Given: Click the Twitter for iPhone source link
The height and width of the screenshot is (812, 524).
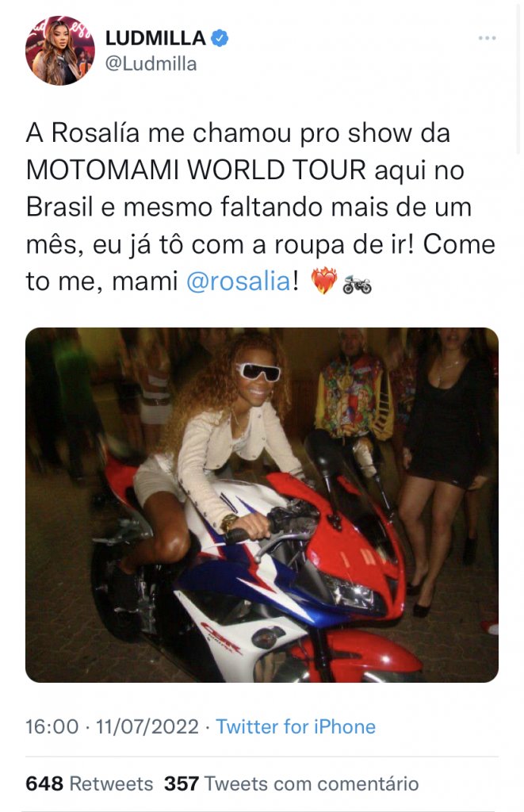Looking at the screenshot, I should 295,726.
